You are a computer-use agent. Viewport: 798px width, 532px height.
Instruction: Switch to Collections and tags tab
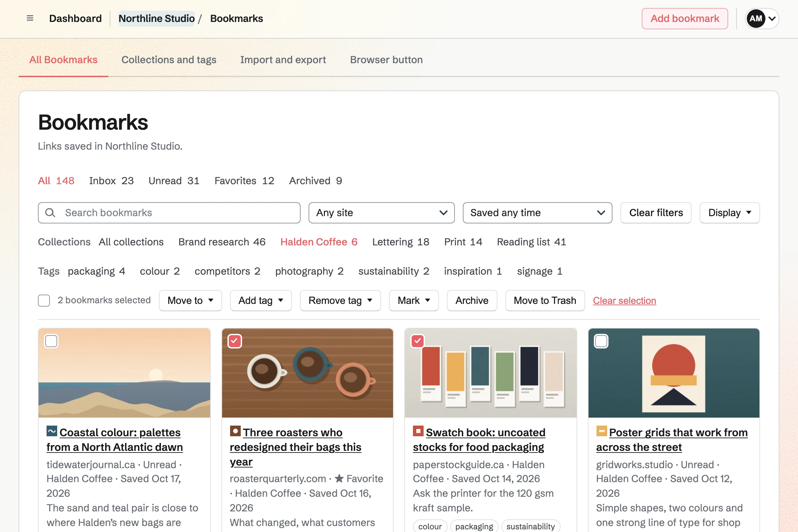[x=169, y=60]
